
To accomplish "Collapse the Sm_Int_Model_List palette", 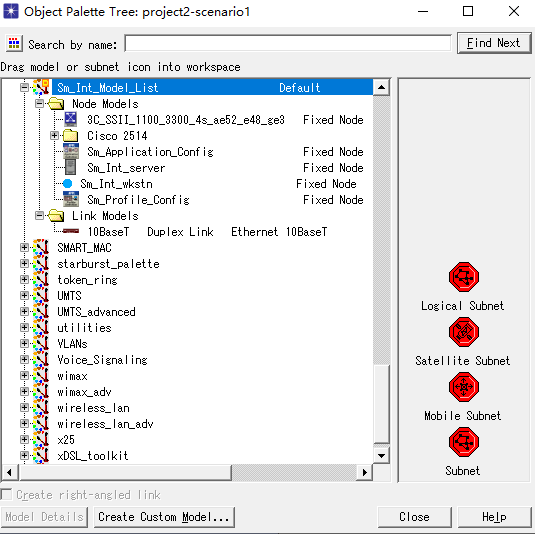I will (x=24, y=88).
